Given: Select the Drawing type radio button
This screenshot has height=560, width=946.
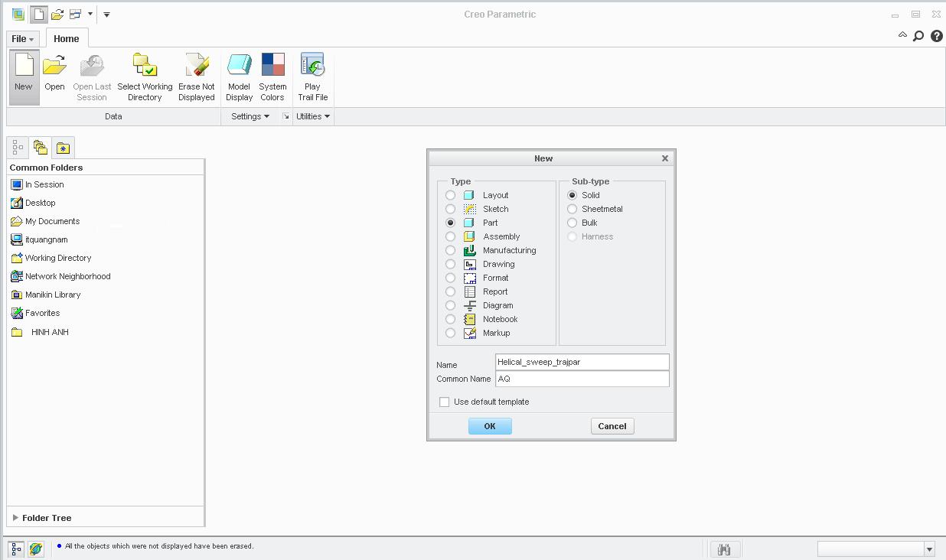Looking at the screenshot, I should tap(451, 264).
